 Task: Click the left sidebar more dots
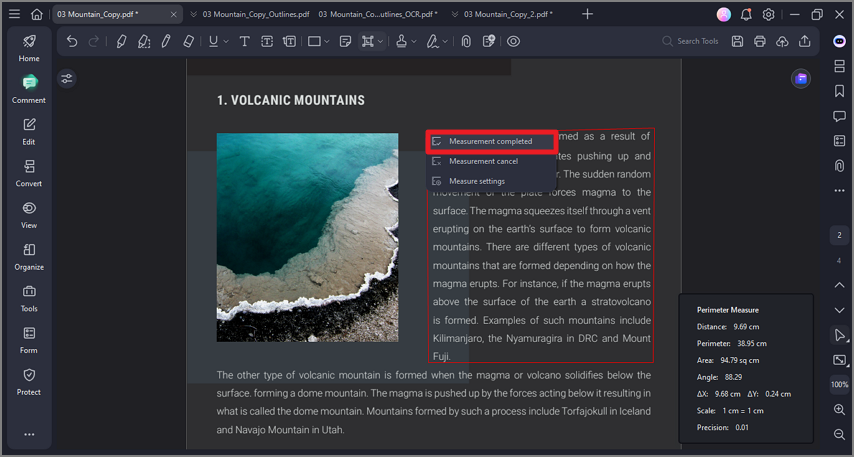pos(29,435)
